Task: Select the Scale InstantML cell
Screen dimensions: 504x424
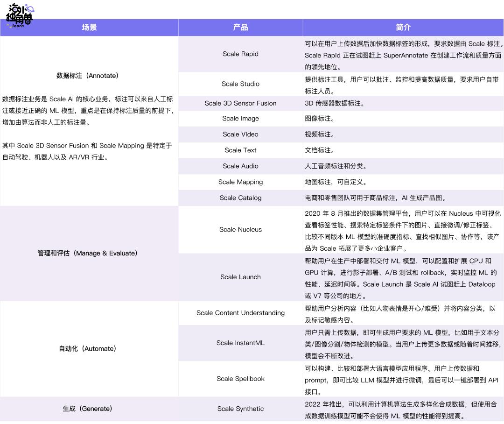Action: pyautogui.click(x=240, y=343)
